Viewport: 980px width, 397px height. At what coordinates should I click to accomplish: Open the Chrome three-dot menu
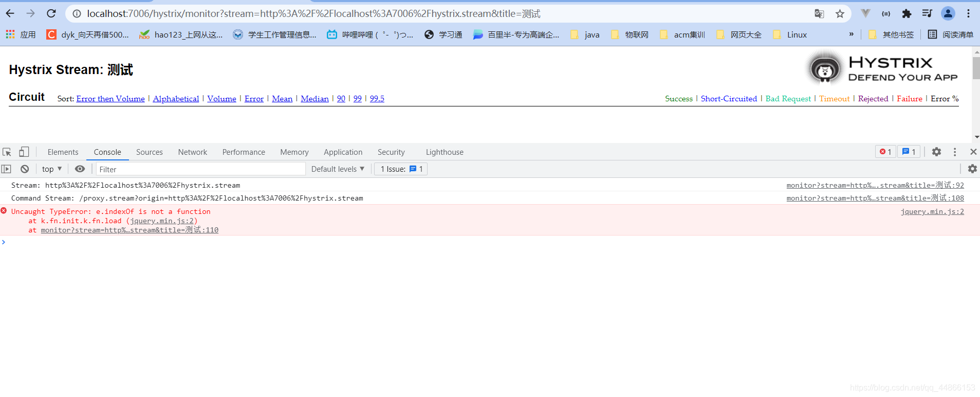(968, 14)
